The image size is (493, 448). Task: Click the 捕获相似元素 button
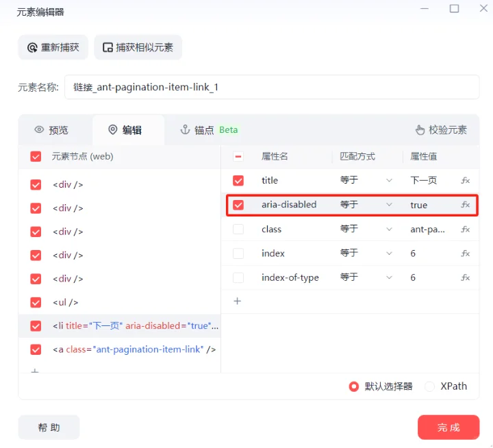[x=138, y=47]
